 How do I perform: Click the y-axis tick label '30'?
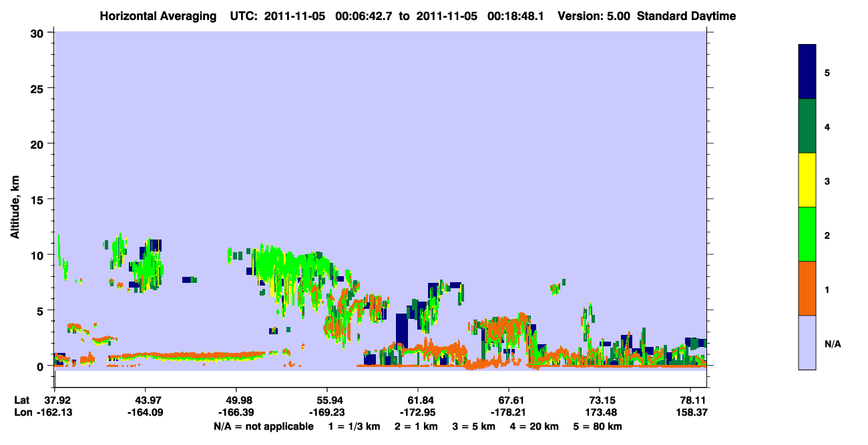point(39,33)
